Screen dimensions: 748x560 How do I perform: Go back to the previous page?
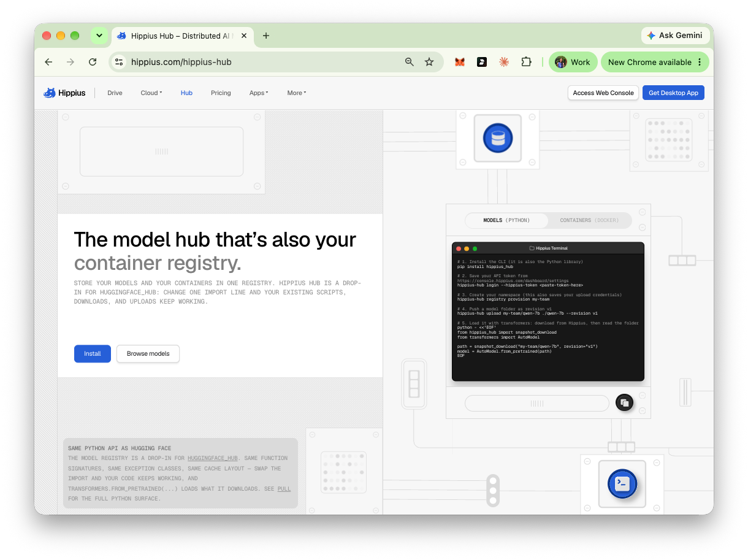tap(49, 62)
